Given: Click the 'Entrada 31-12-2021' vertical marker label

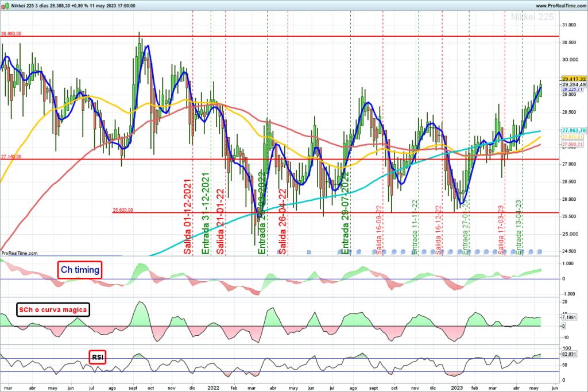Looking at the screenshot, I should [x=206, y=214].
